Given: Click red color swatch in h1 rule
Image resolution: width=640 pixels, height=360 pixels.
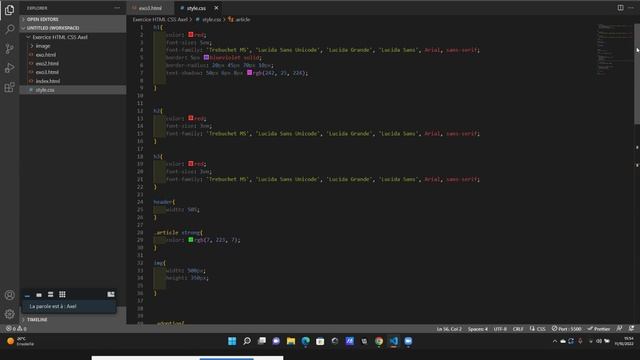Looking at the screenshot, I should point(191,35).
